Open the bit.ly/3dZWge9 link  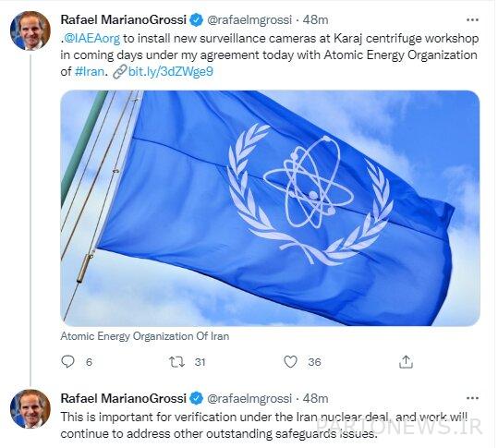point(164,71)
